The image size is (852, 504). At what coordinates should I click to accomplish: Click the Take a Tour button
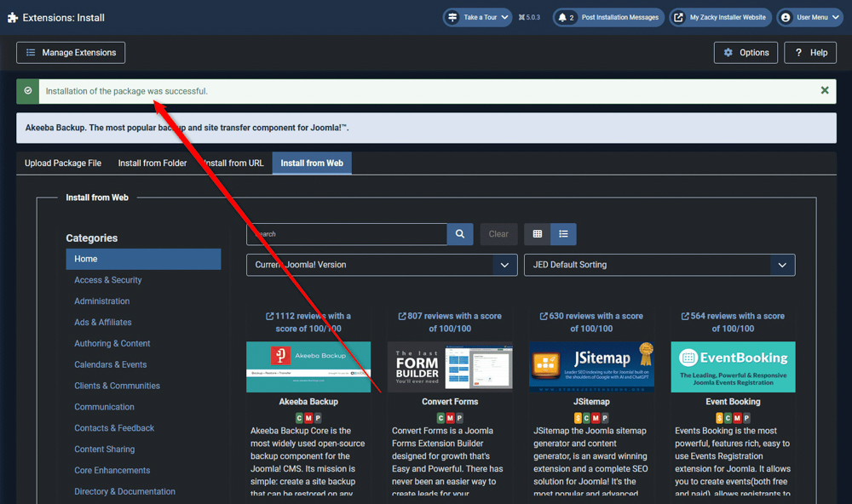pyautogui.click(x=476, y=16)
